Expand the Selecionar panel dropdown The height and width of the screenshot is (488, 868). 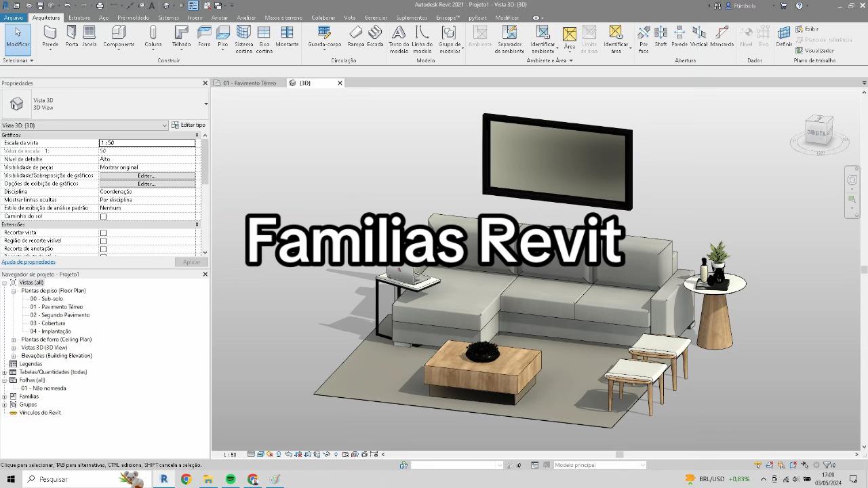(18, 60)
